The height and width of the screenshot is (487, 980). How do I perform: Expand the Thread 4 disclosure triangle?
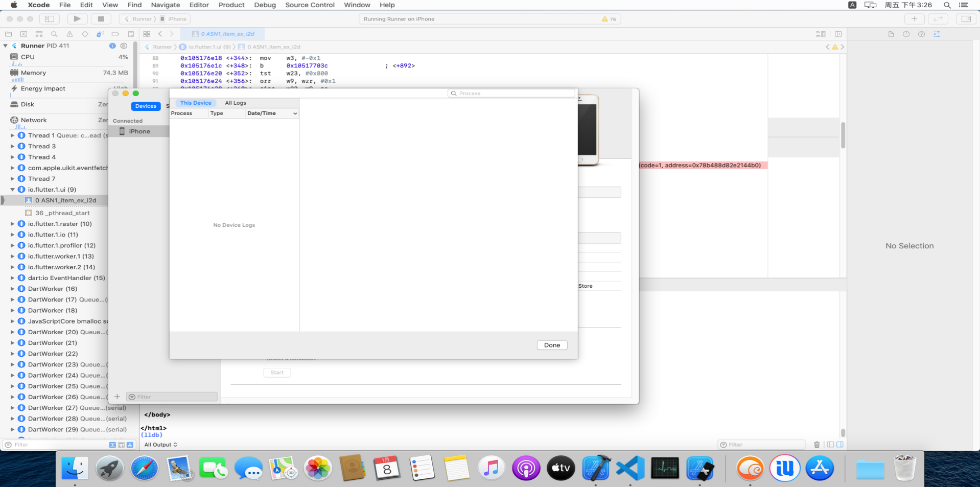(12, 157)
